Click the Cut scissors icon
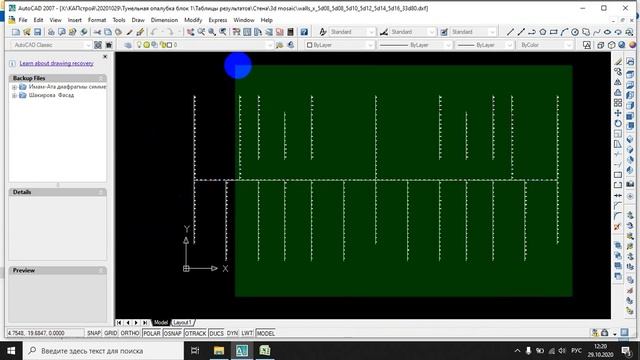640x360 pixels. click(97, 32)
